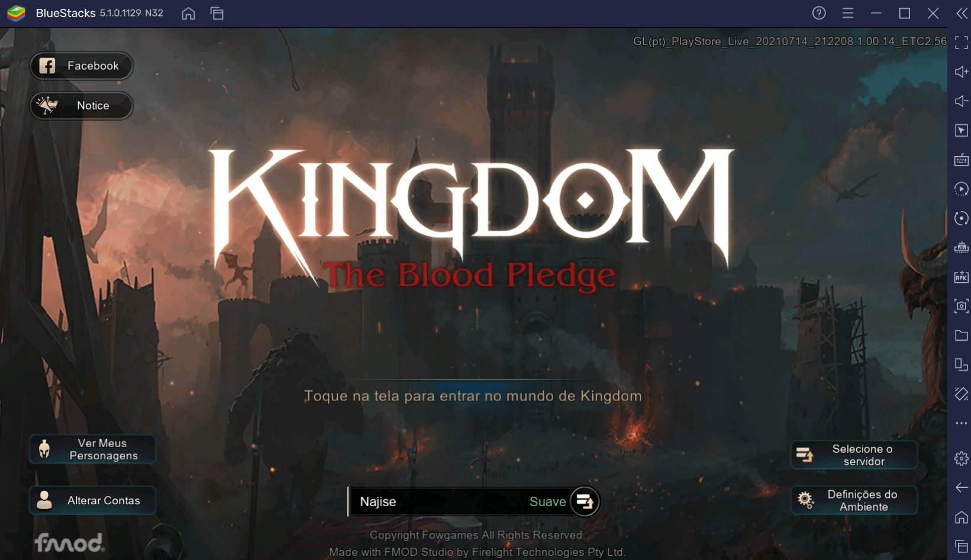Open the multi-instance tabs icon in title bar
This screenshot has height=560, width=971.
[217, 13]
